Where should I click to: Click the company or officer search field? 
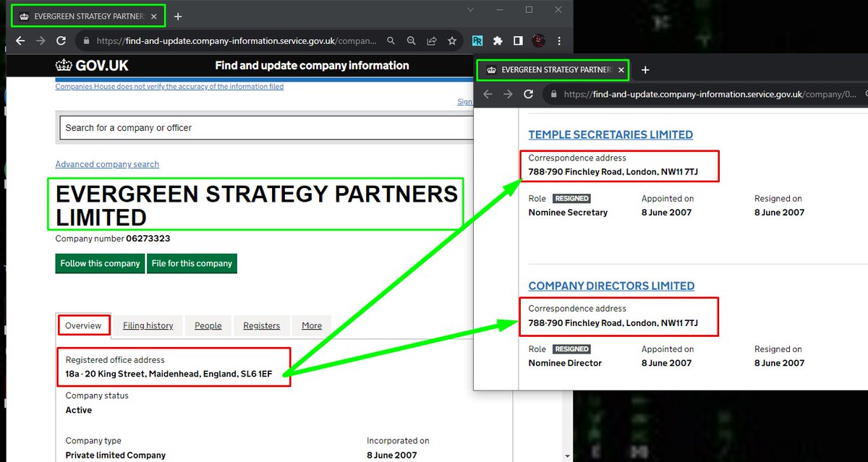(x=266, y=128)
